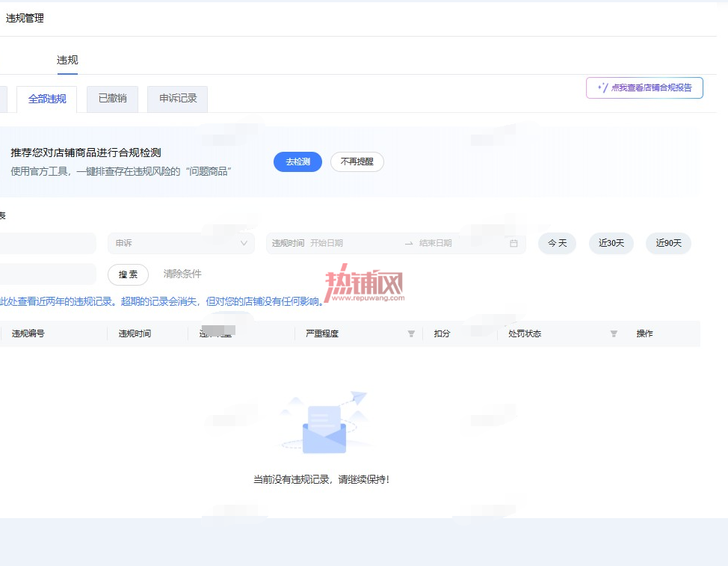This screenshot has width=728, height=566.
Task: Open 点我查看店铺合规报告 button
Action: click(x=644, y=87)
